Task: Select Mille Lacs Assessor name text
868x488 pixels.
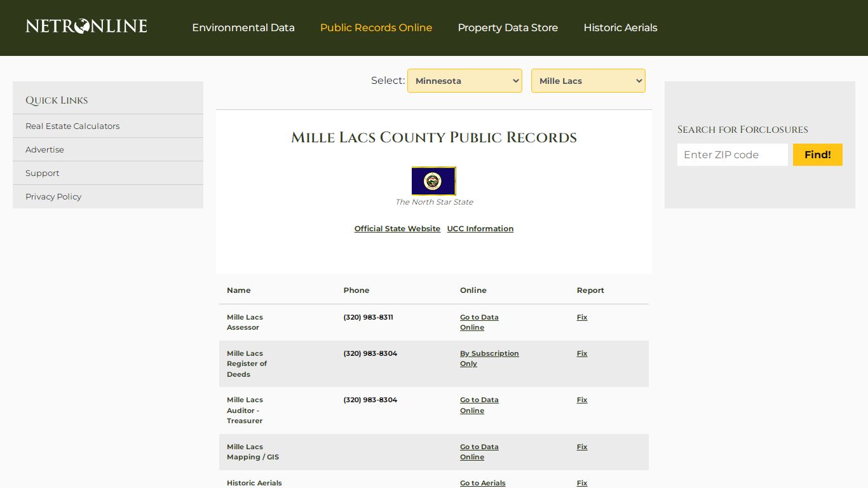Action: tap(245, 322)
